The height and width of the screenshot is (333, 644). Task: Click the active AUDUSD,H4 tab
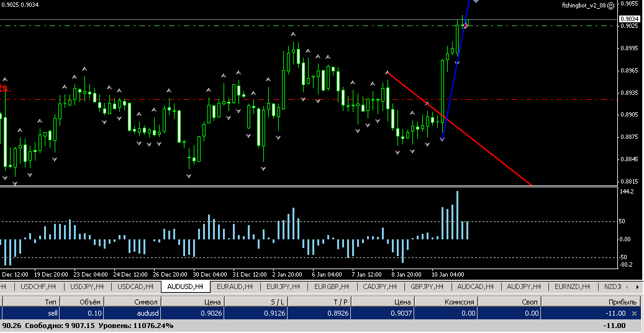[185, 286]
